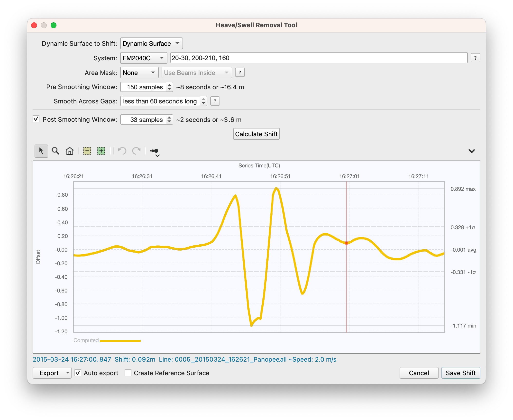The image size is (513, 420).
Task: Click the yellow minus selection icon
Action: pyautogui.click(x=87, y=151)
